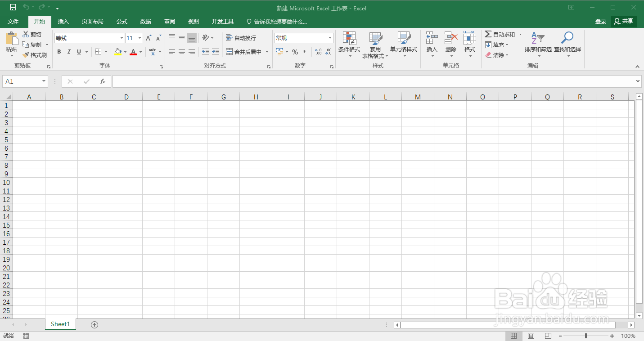Toggle Bold formatting
The height and width of the screenshot is (341, 644).
(x=59, y=52)
